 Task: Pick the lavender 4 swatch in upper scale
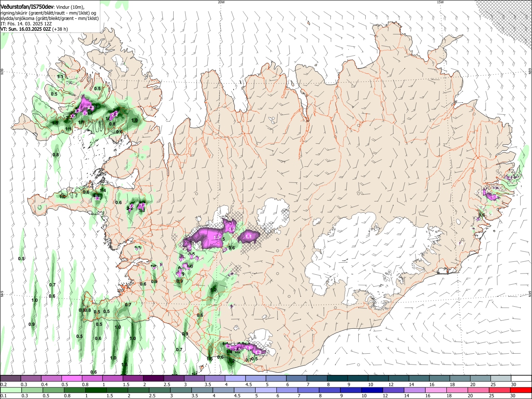234,379
